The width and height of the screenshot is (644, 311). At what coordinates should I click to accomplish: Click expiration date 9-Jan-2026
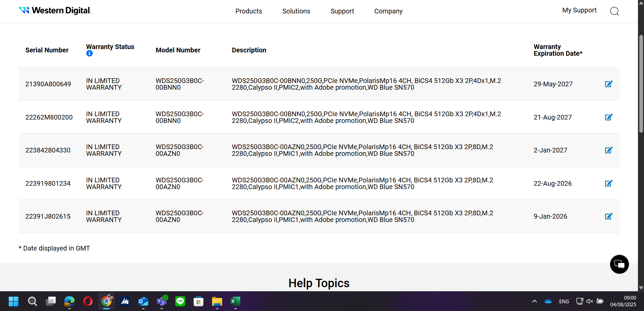(x=550, y=216)
